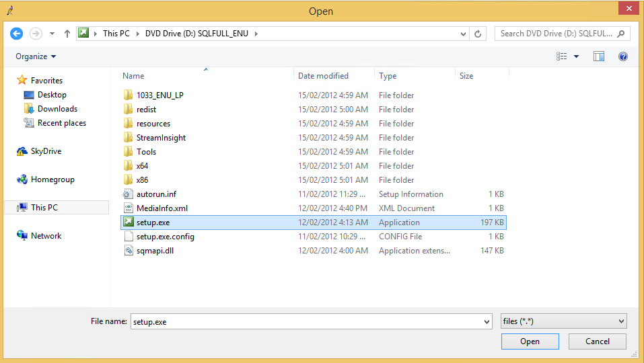
Task: Go back with the blue Back arrow
Action: pos(16,34)
